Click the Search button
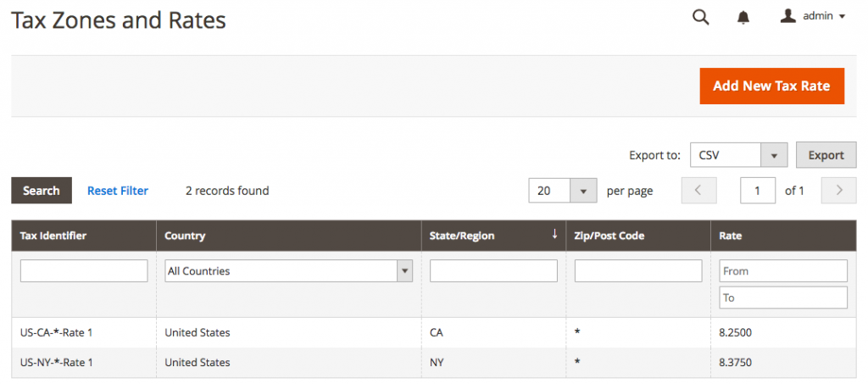The height and width of the screenshot is (384, 868). (41, 191)
